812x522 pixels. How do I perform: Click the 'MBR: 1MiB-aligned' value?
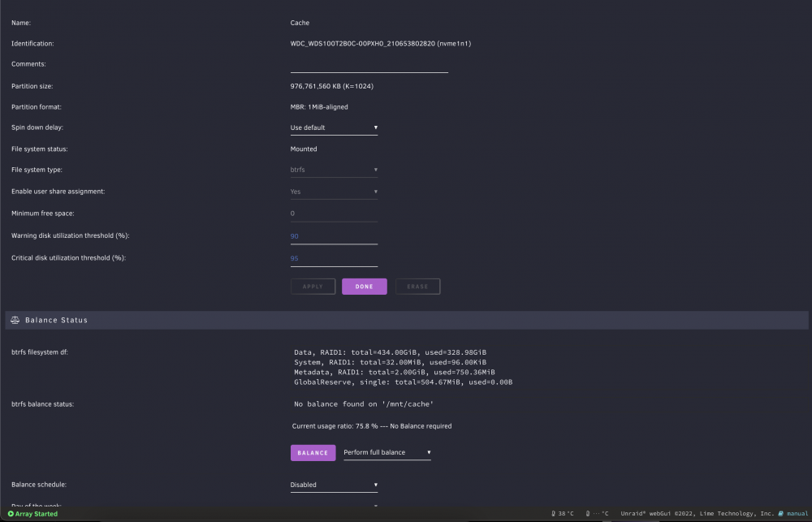(x=319, y=106)
